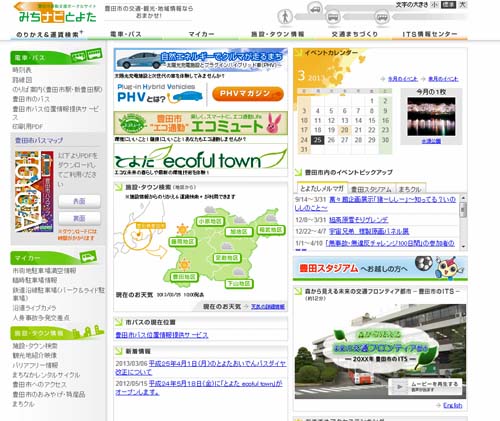Select 稲武地区 on the area map
This screenshot has height=421, width=500.
tap(271, 230)
